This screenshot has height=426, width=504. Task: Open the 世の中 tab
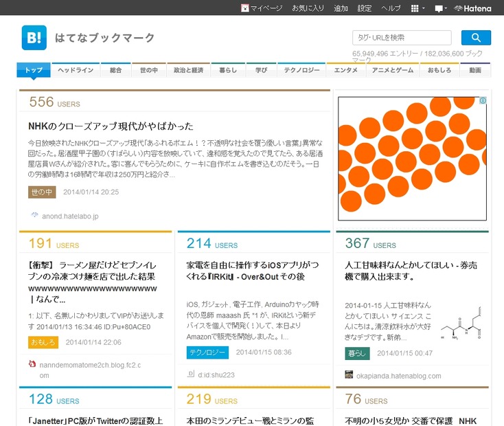click(x=149, y=70)
